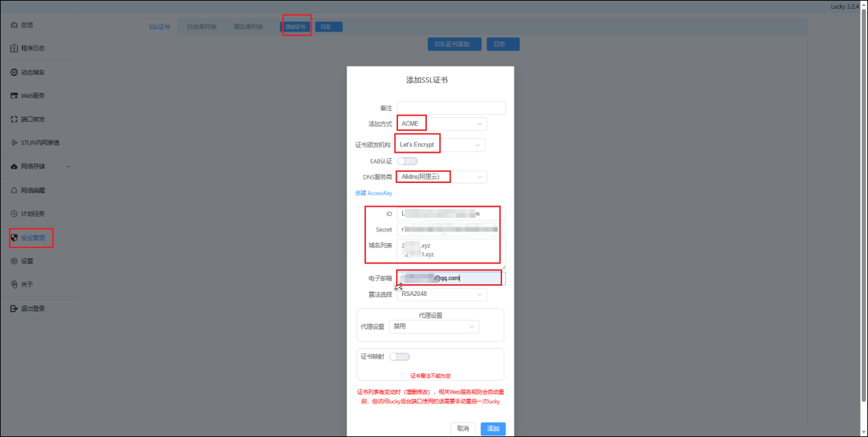The image size is (868, 437).
Task: Expand the 网络存储 sidebar submenu
Action: point(68,166)
